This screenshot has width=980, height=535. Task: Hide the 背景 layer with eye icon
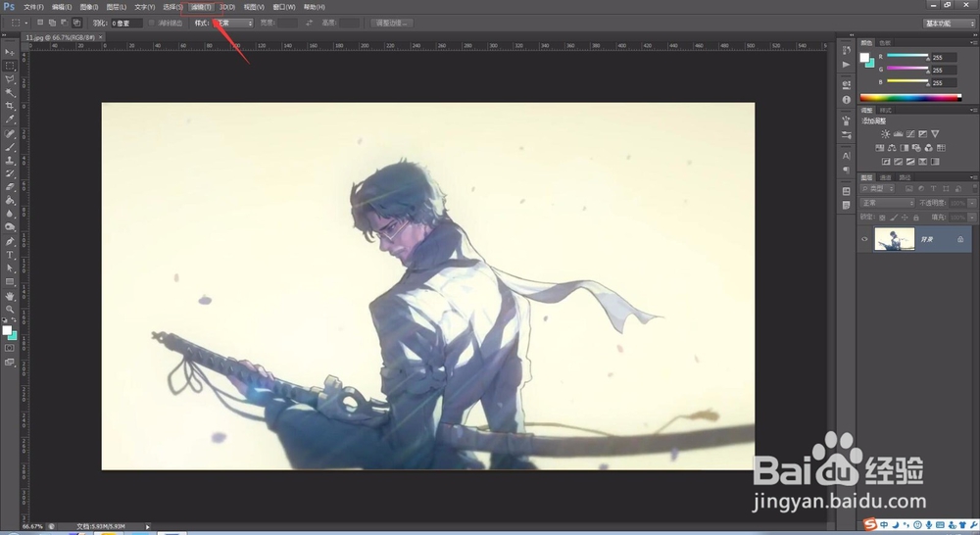[865, 239]
